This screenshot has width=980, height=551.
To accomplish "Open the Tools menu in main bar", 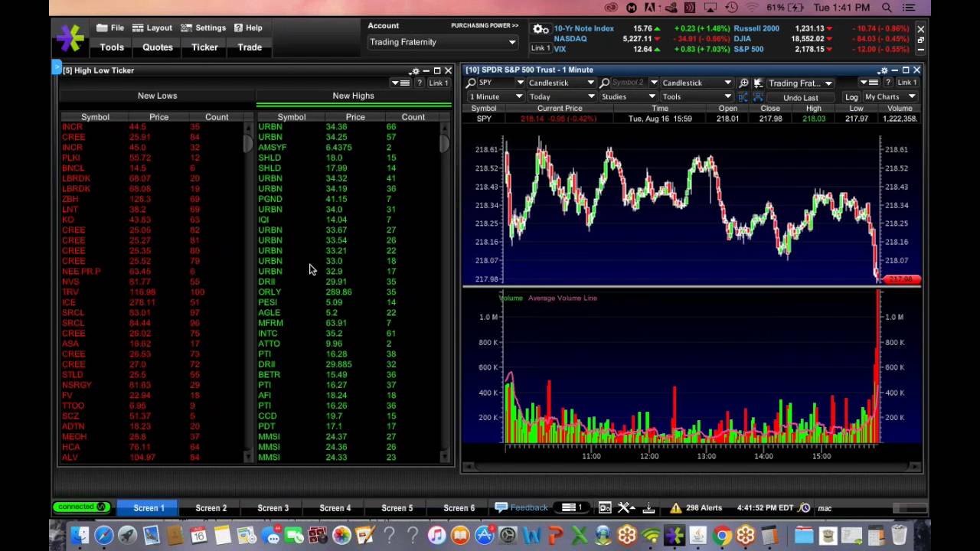I will tap(112, 47).
